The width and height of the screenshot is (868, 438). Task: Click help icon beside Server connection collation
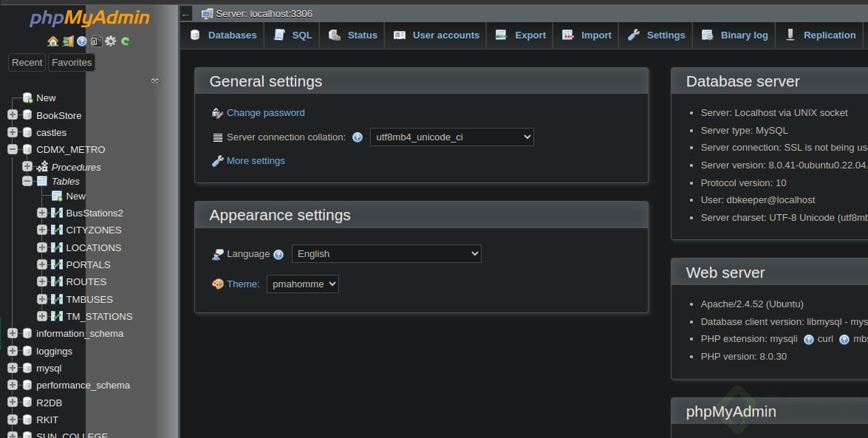point(358,137)
